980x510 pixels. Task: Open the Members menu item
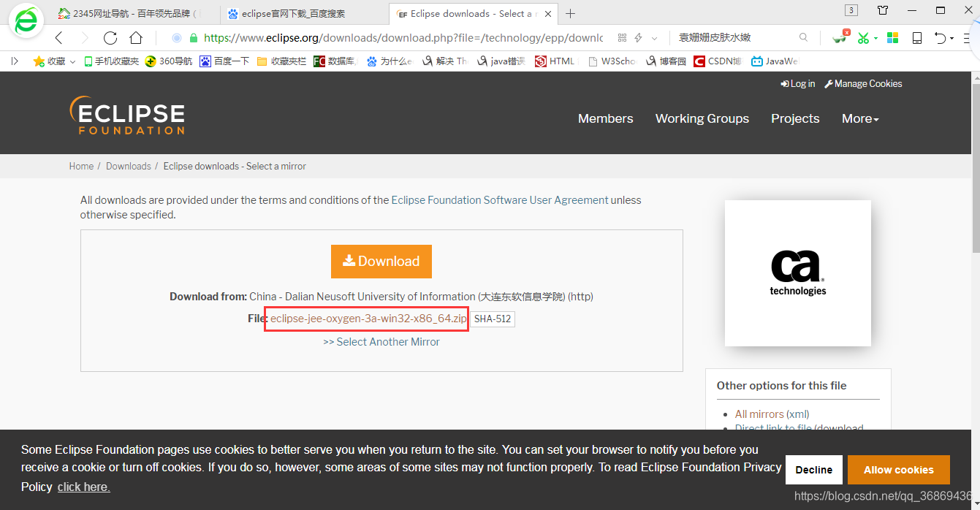click(x=606, y=118)
